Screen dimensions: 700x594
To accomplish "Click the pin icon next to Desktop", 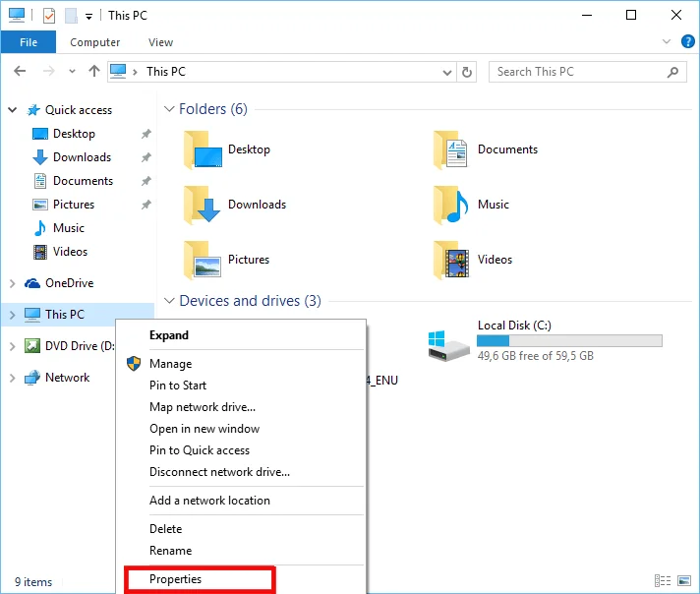I will click(x=146, y=134).
